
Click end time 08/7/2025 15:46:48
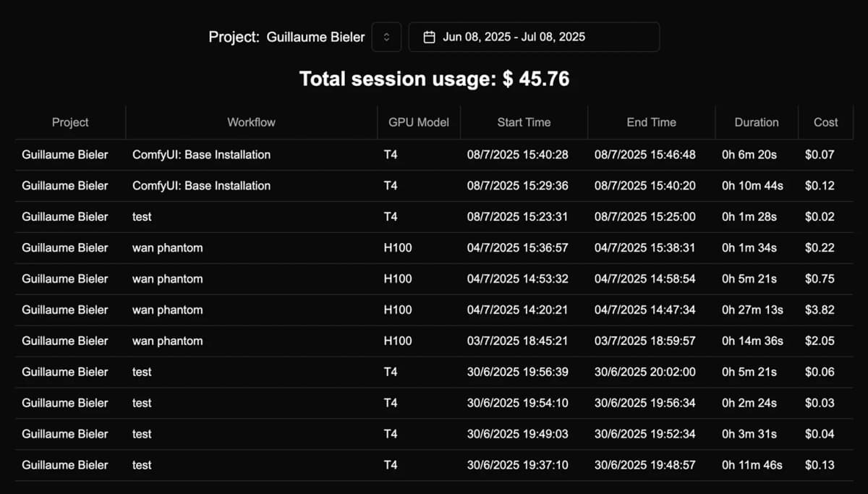click(x=645, y=155)
